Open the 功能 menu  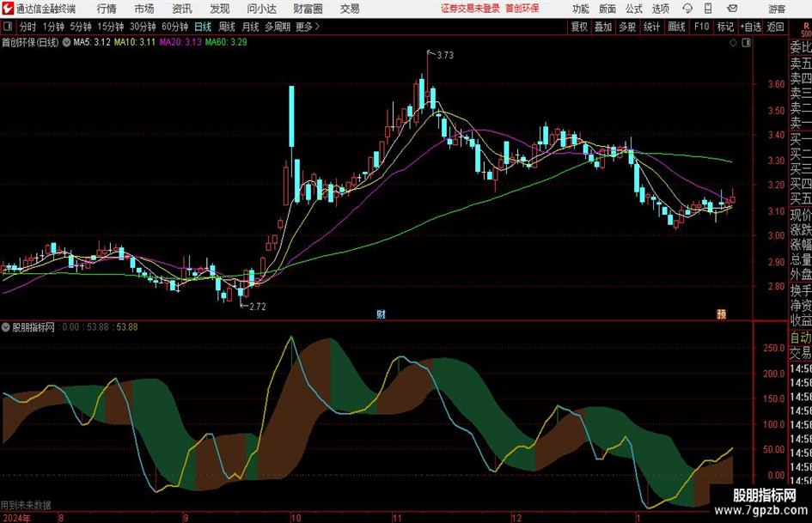pyautogui.click(x=581, y=9)
